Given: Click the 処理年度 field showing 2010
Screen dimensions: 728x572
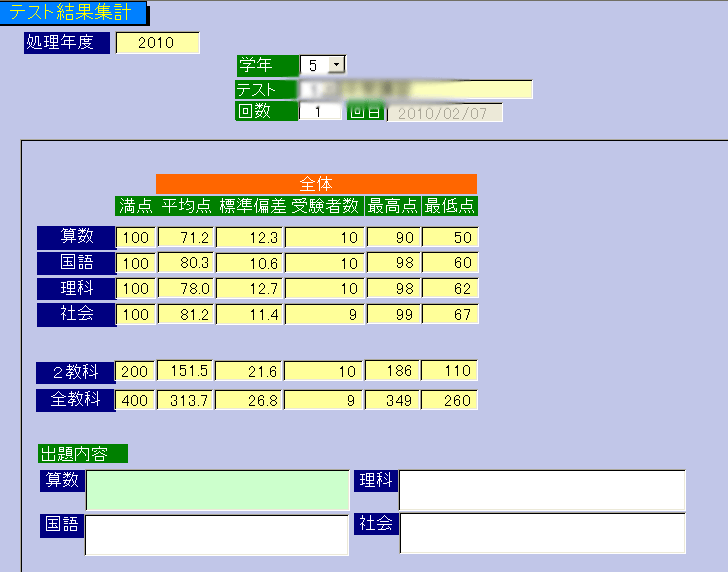Looking at the screenshot, I should pos(157,43).
